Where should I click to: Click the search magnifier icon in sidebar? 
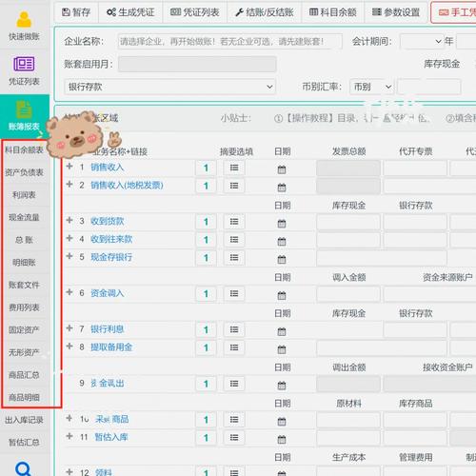tap(23, 468)
